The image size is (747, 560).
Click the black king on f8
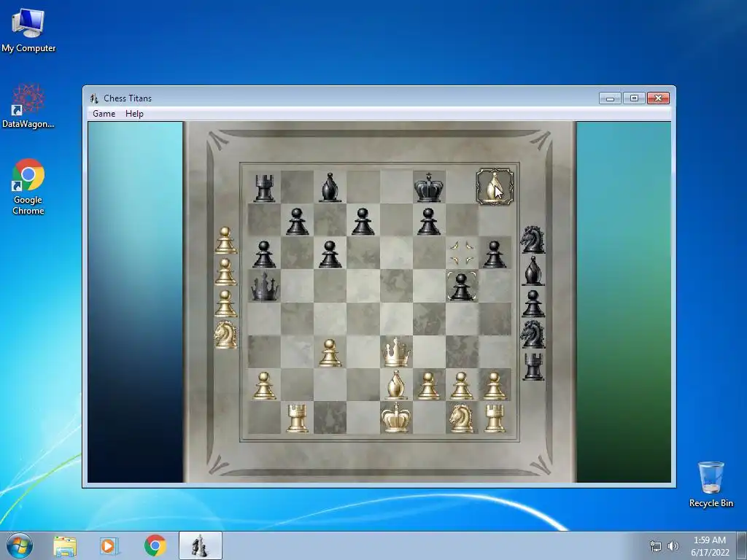point(429,187)
